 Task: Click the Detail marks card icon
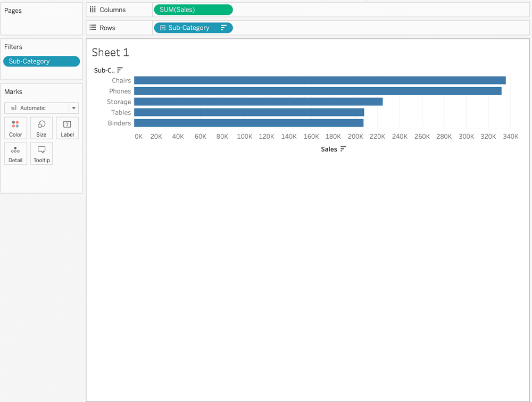click(15, 154)
